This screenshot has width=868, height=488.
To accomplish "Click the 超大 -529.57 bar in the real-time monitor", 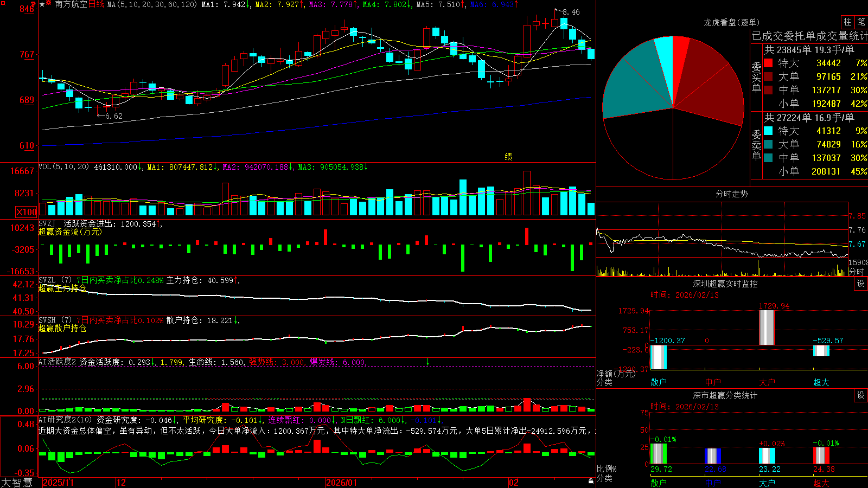I will [821, 350].
